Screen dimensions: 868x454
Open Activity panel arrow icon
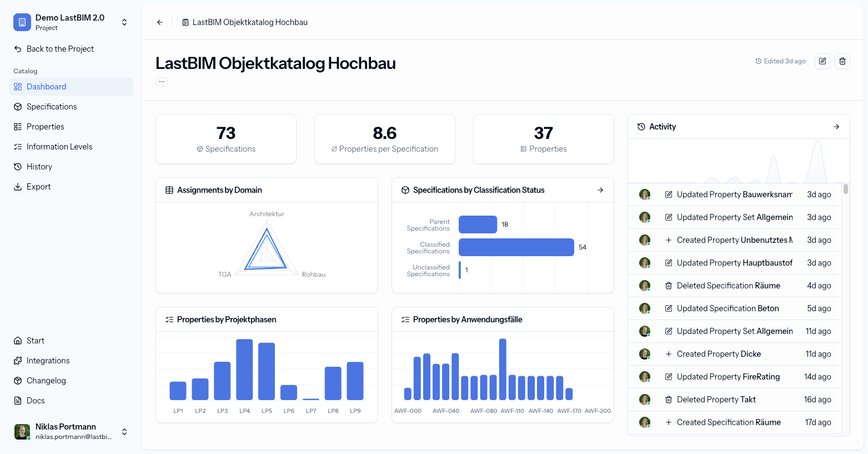(x=836, y=127)
